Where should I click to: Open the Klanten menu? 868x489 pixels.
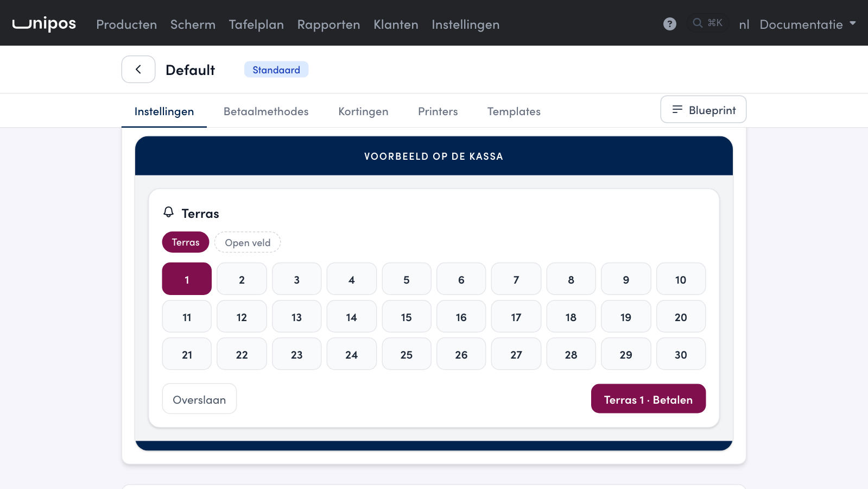point(396,24)
